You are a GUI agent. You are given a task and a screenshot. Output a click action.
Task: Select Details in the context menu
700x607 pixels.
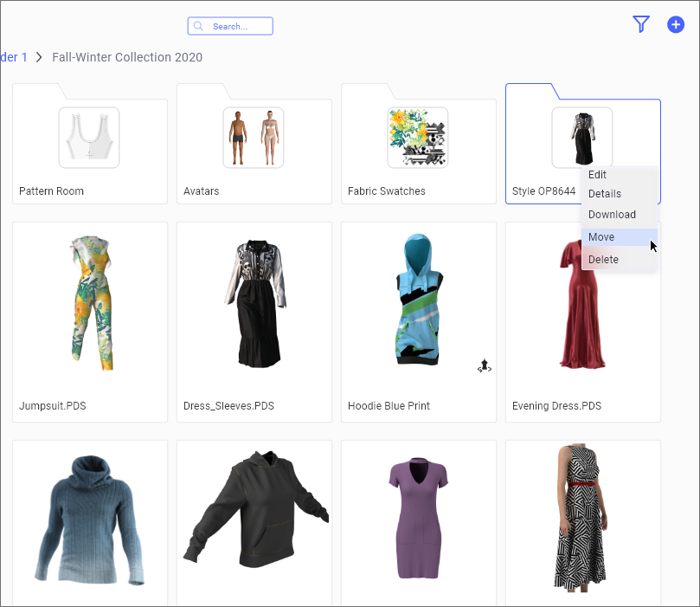pyautogui.click(x=605, y=194)
